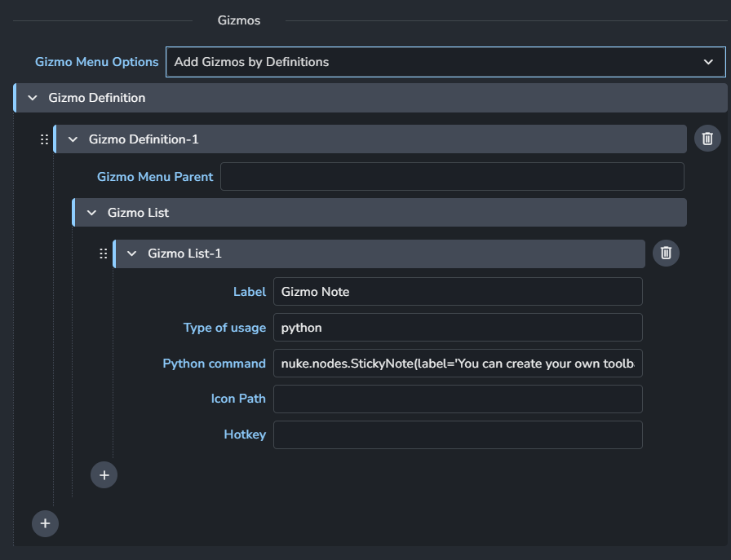
Task: Click the Gizmos section heading
Action: click(239, 20)
